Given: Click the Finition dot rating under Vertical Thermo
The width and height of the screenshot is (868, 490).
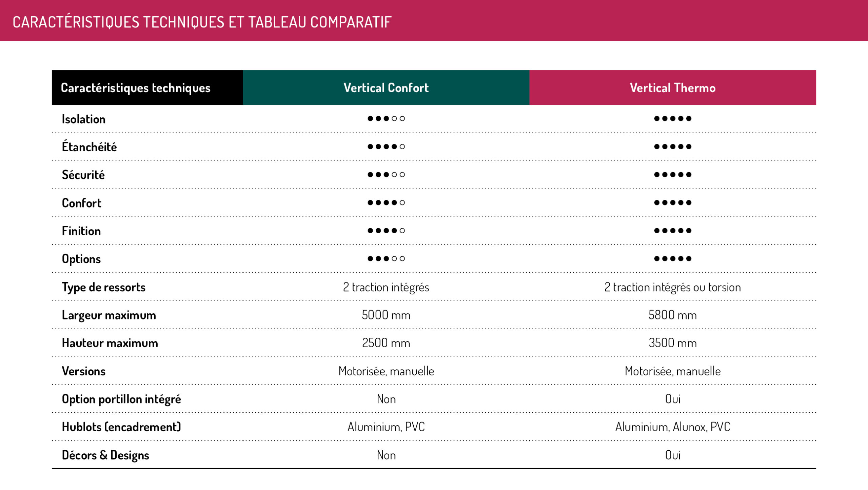Looking at the screenshot, I should point(673,231).
